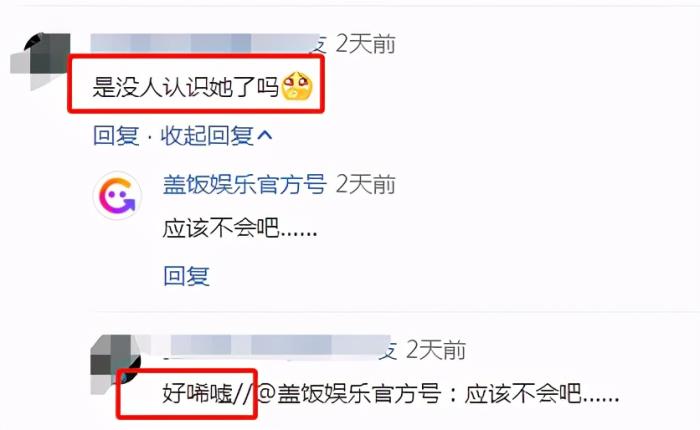Reply to the 是没人认识她了吗 comment

point(116,135)
